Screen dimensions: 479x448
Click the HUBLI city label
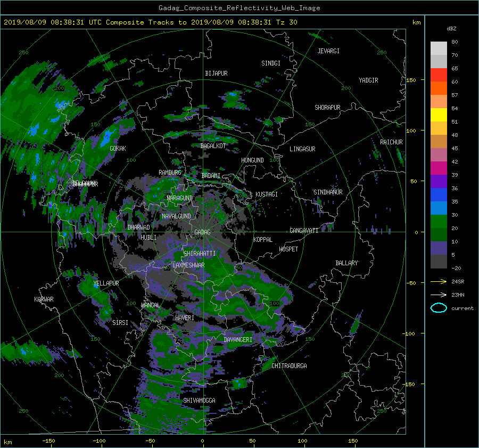point(148,238)
